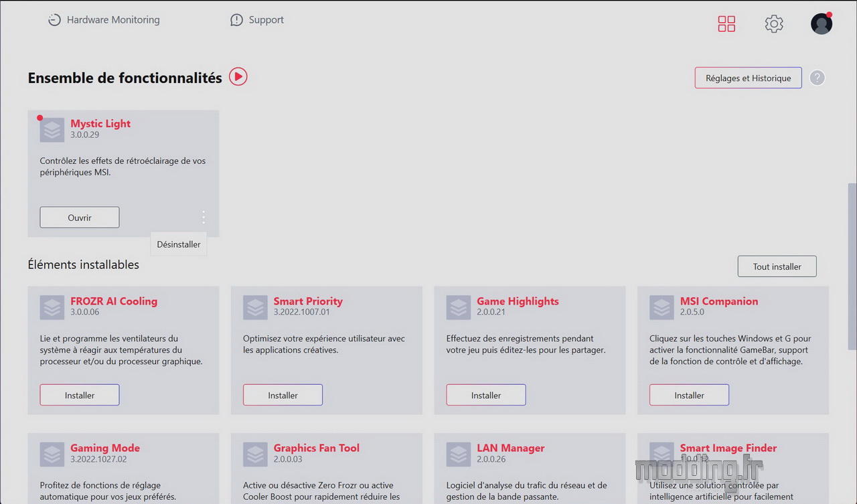
Task: Open the user profile avatar
Action: coord(822,23)
